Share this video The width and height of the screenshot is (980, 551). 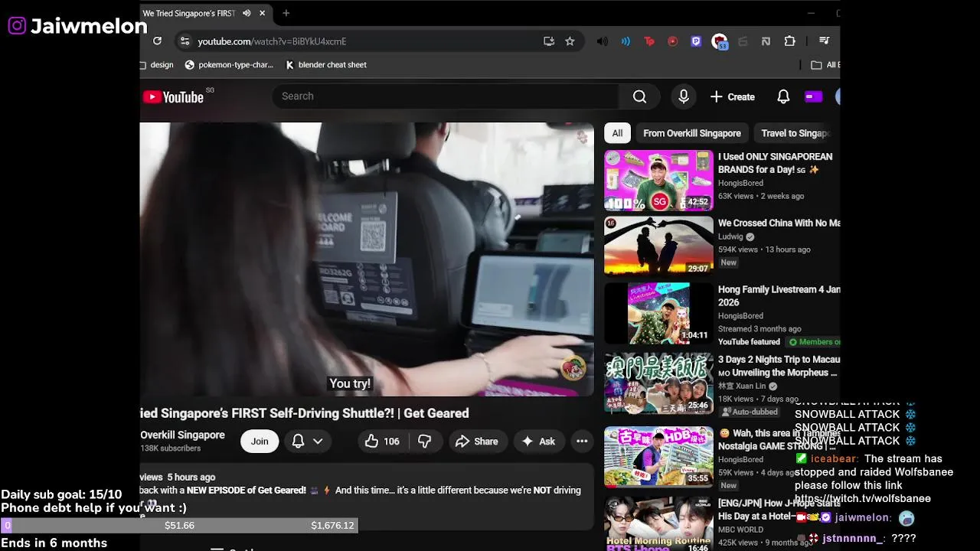click(476, 442)
